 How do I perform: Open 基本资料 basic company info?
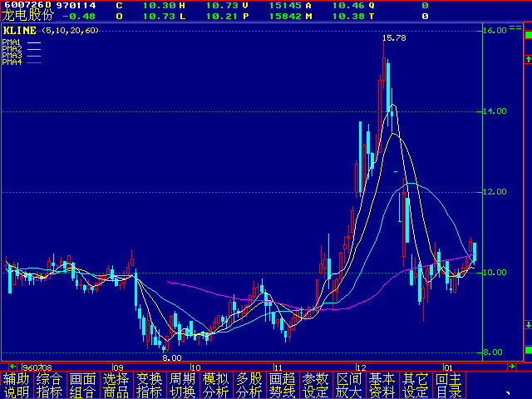pos(382,385)
